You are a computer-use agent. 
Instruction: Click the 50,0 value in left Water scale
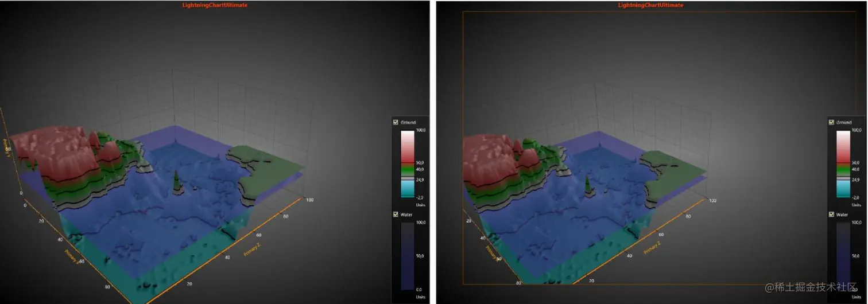[420, 256]
